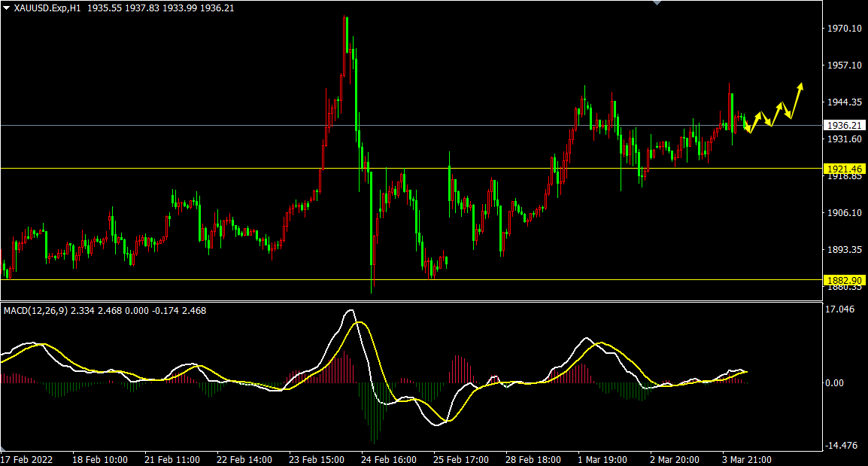868x466 pixels.
Task: Click the 23 Feb 15:00 time label
Action: tap(317, 460)
